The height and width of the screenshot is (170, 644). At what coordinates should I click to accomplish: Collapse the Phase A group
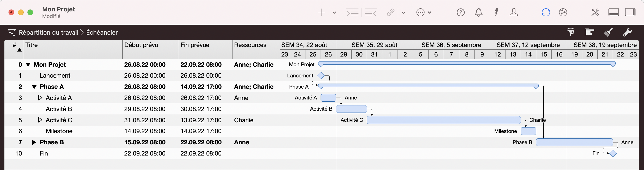pos(34,87)
